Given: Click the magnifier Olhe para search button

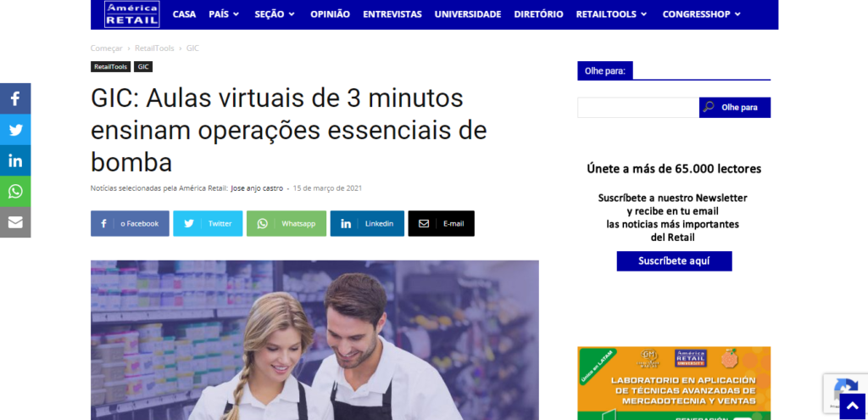Looking at the screenshot, I should pos(735,108).
